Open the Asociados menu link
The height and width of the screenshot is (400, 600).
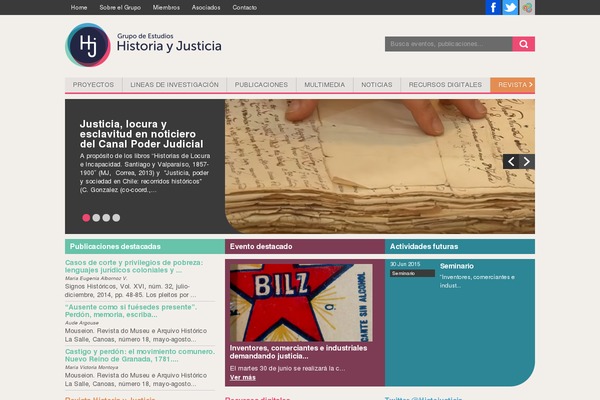(x=206, y=7)
